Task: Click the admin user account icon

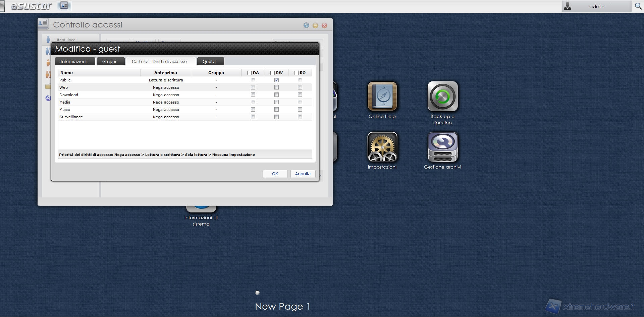Action: click(568, 6)
